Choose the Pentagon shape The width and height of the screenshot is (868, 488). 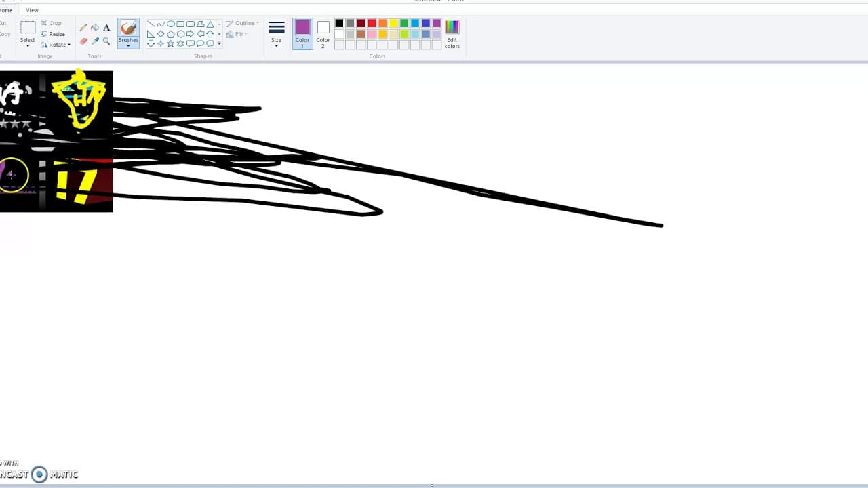click(171, 34)
